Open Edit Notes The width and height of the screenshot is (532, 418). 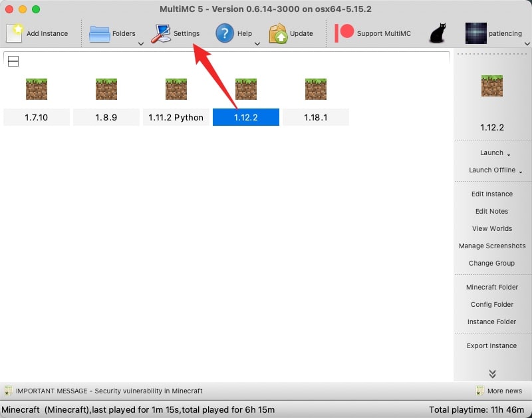point(491,211)
